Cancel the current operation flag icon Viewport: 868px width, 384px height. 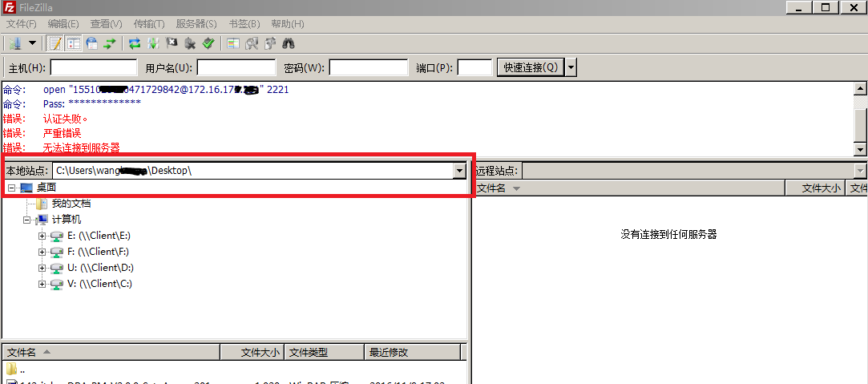click(172, 43)
